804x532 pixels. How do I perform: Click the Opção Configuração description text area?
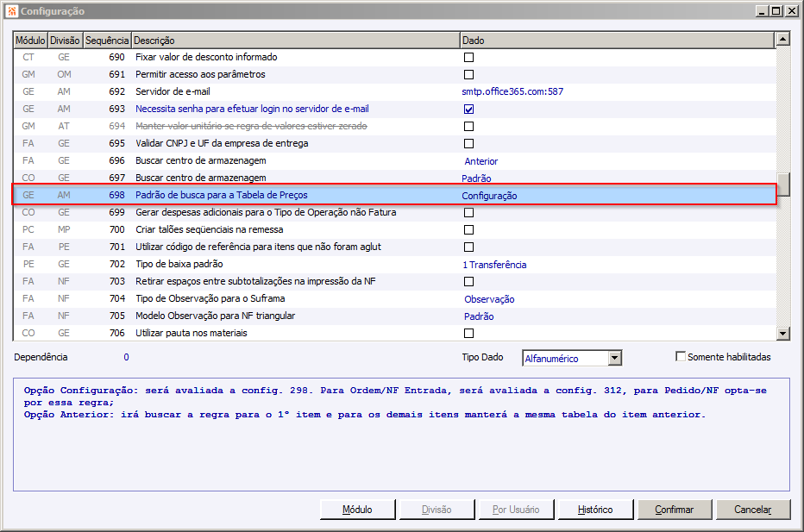click(x=401, y=435)
